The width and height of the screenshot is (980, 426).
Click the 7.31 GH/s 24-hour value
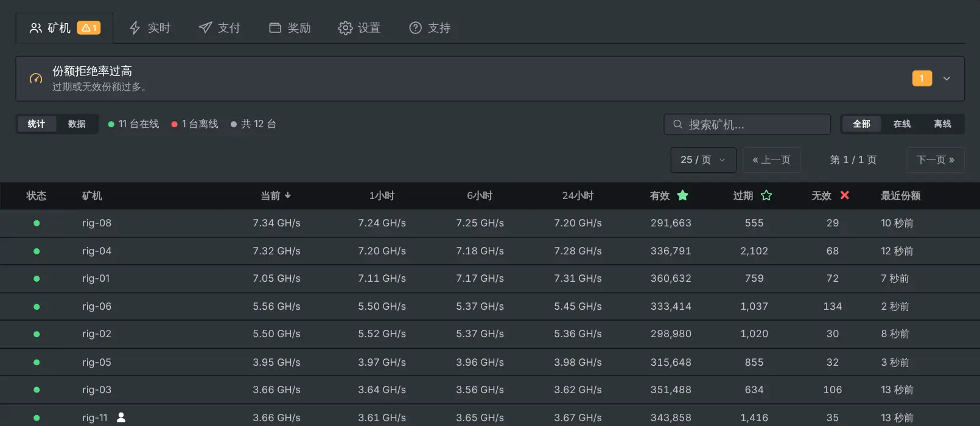[578, 279]
